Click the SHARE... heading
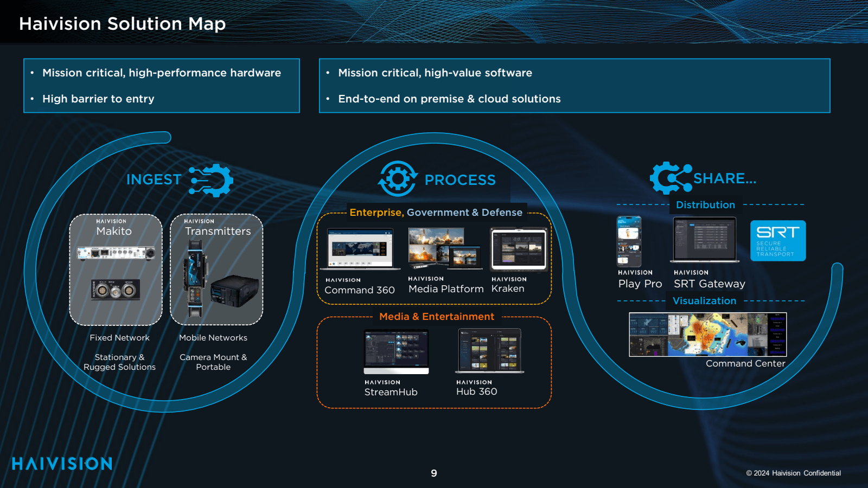Screen dimensions: 868x488 point(725,178)
